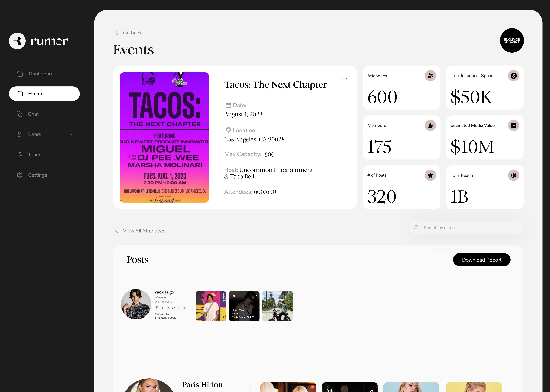The width and height of the screenshot is (550, 392).
Task: Click the Go back link
Action: coord(128,33)
